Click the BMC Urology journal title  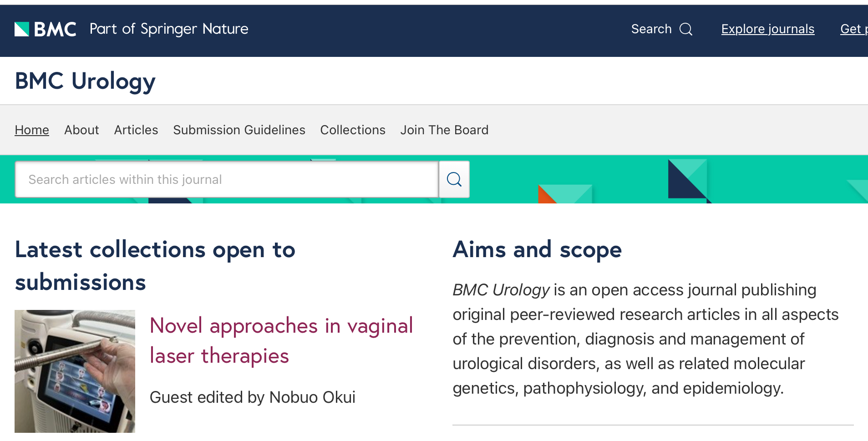(x=85, y=81)
